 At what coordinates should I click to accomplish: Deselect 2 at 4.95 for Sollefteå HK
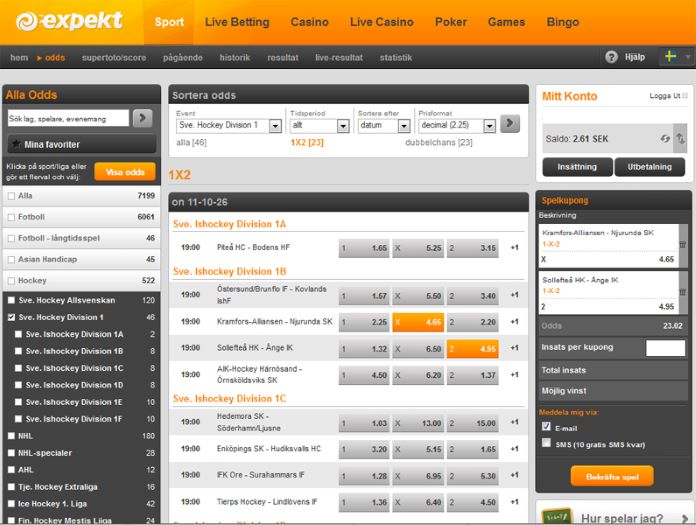click(x=472, y=349)
